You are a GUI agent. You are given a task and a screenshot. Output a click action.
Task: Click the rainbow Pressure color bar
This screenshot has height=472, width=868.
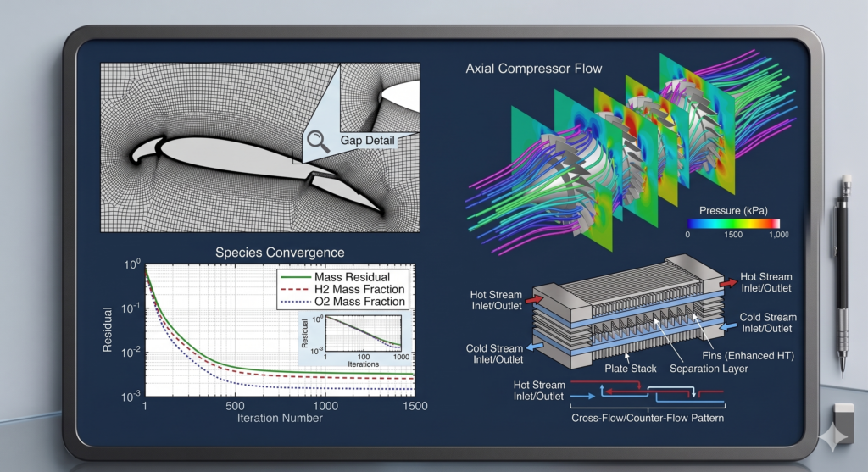pyautogui.click(x=733, y=224)
